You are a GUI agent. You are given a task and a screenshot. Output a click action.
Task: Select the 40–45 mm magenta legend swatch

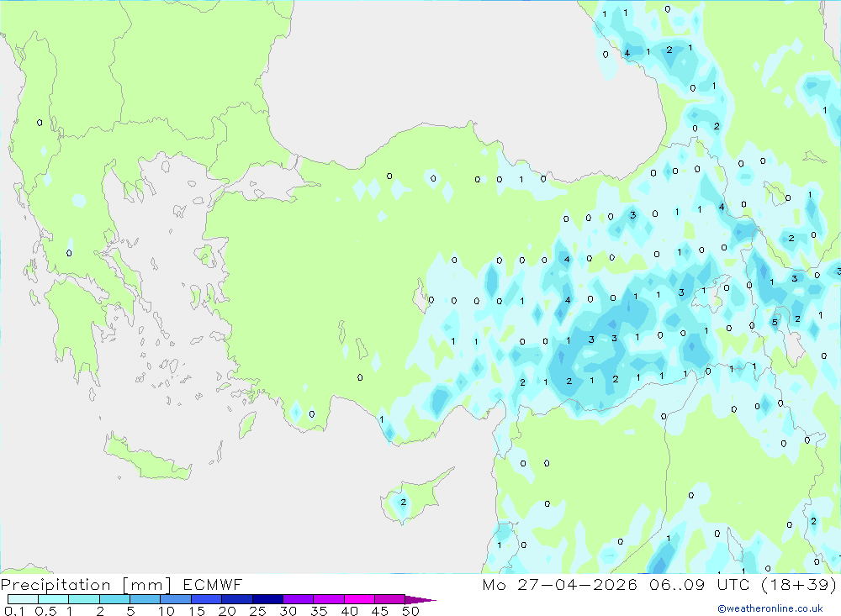[359, 599]
